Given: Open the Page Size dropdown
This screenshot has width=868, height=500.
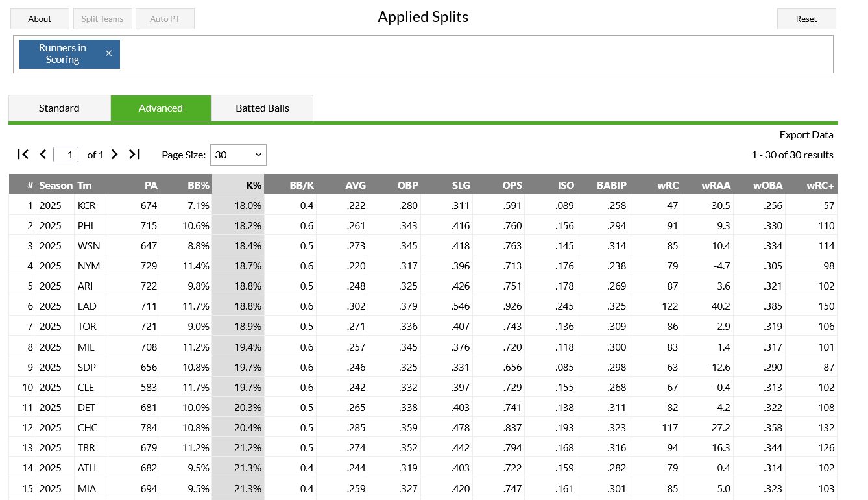Looking at the screenshot, I should [238, 155].
